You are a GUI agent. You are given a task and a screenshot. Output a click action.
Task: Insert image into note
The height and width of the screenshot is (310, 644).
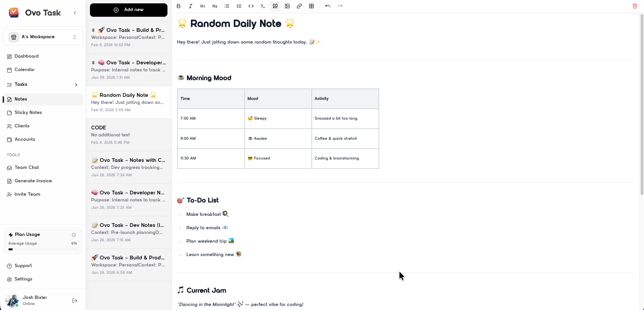[x=287, y=6]
